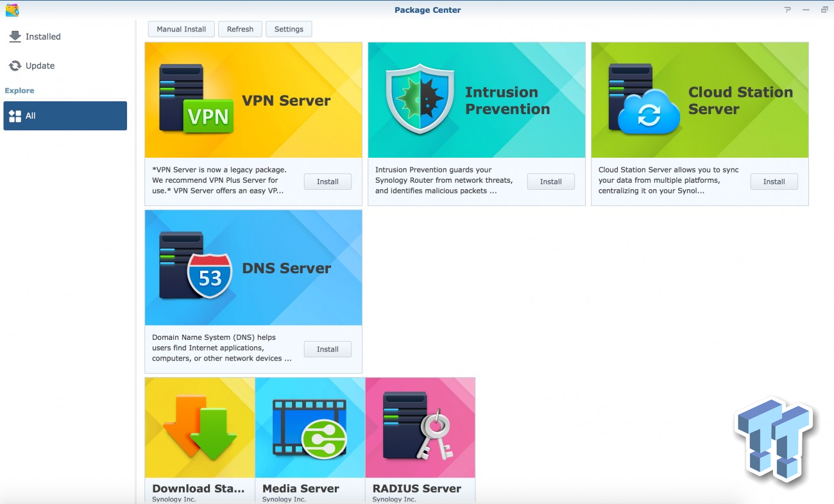The width and height of the screenshot is (834, 504).
Task: Click the Download Station title text
Action: [198, 488]
